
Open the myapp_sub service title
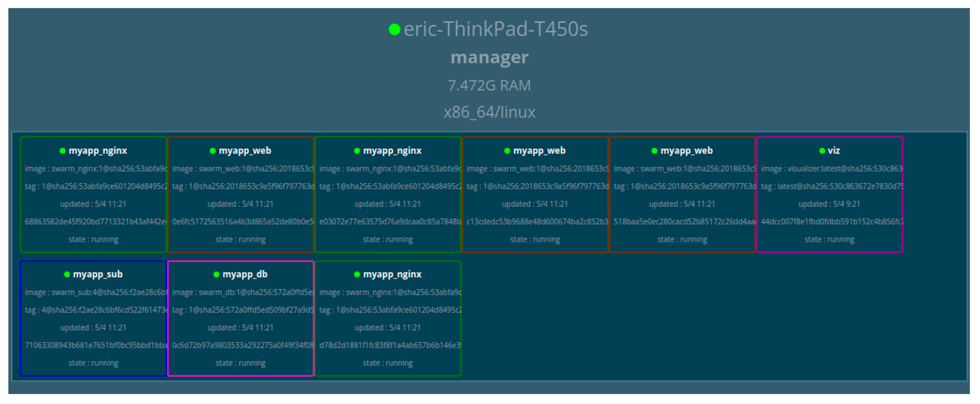[98, 274]
